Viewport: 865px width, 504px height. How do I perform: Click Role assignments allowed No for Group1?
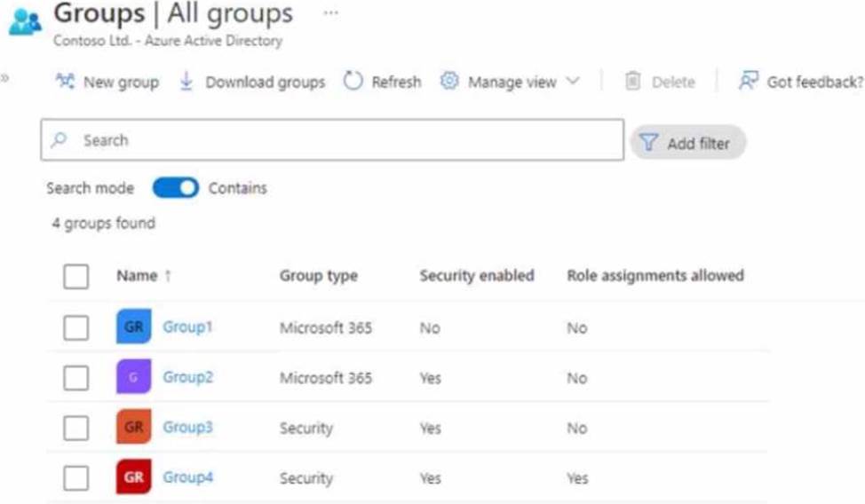577,328
